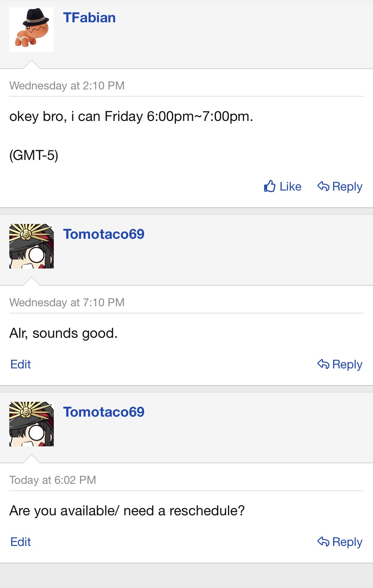This screenshot has height=588, width=373.
Task: Edit the 'Alr, sounds good.' post
Action: click(21, 364)
